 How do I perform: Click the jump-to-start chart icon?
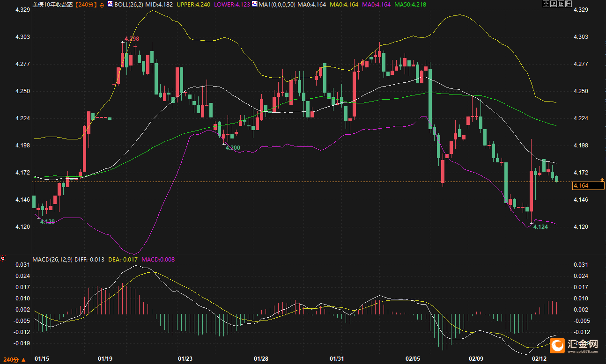point(553,4)
